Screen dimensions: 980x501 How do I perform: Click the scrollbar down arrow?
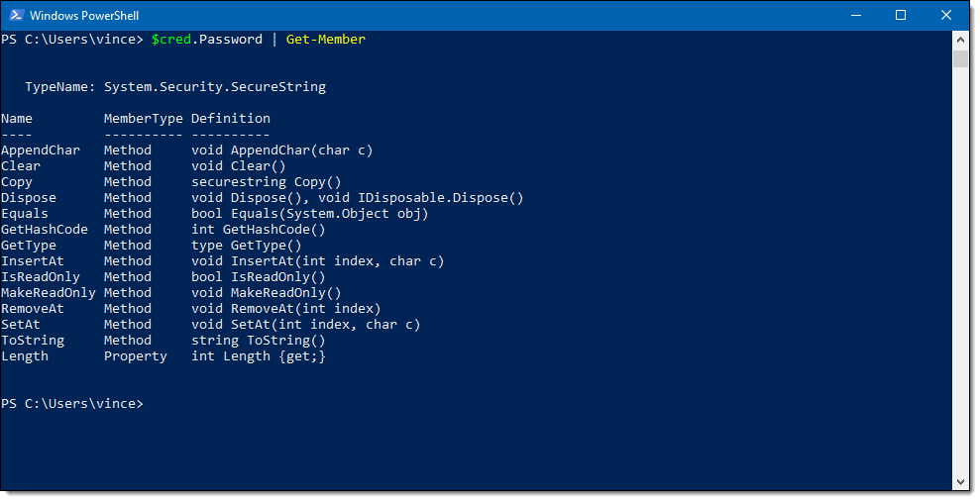pyautogui.click(x=960, y=482)
